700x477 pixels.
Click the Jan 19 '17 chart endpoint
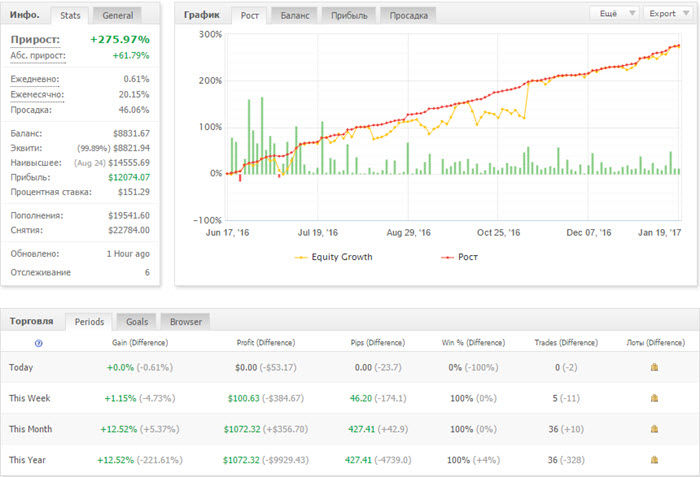(x=679, y=46)
